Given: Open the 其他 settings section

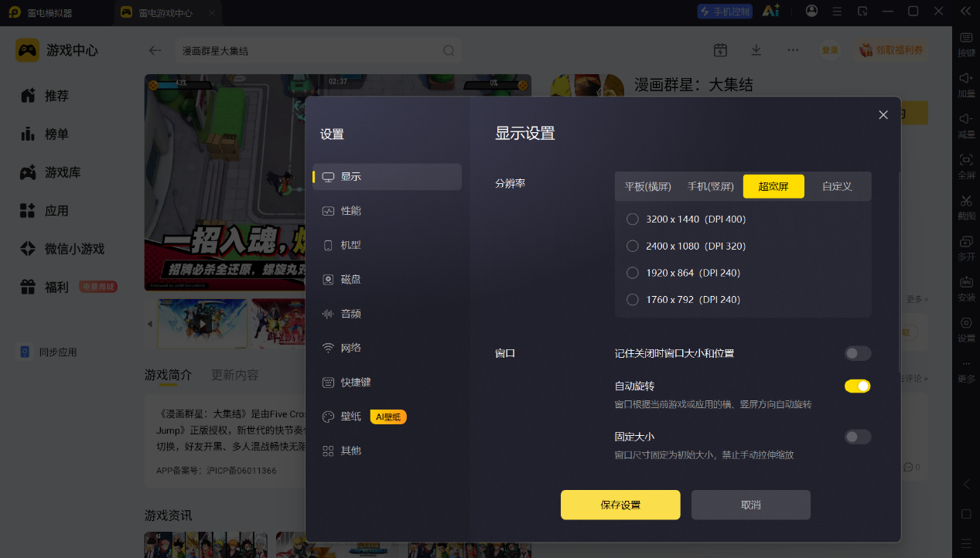Looking at the screenshot, I should coord(387,451).
